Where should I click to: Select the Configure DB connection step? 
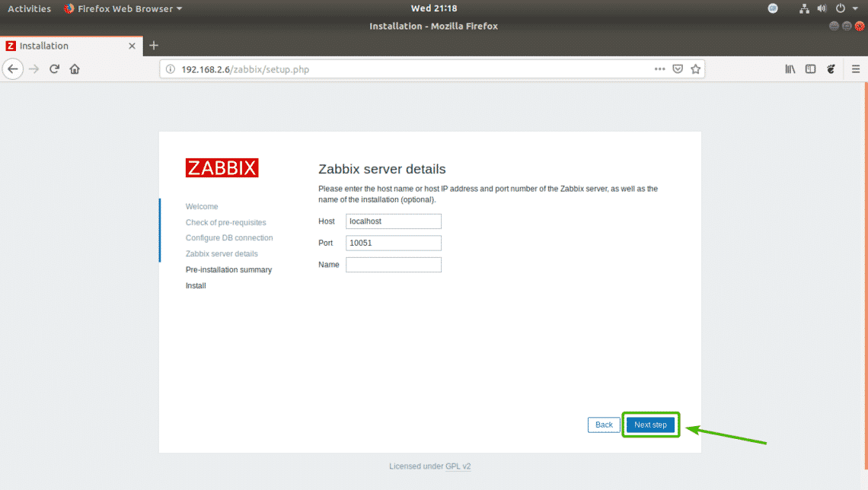click(229, 238)
